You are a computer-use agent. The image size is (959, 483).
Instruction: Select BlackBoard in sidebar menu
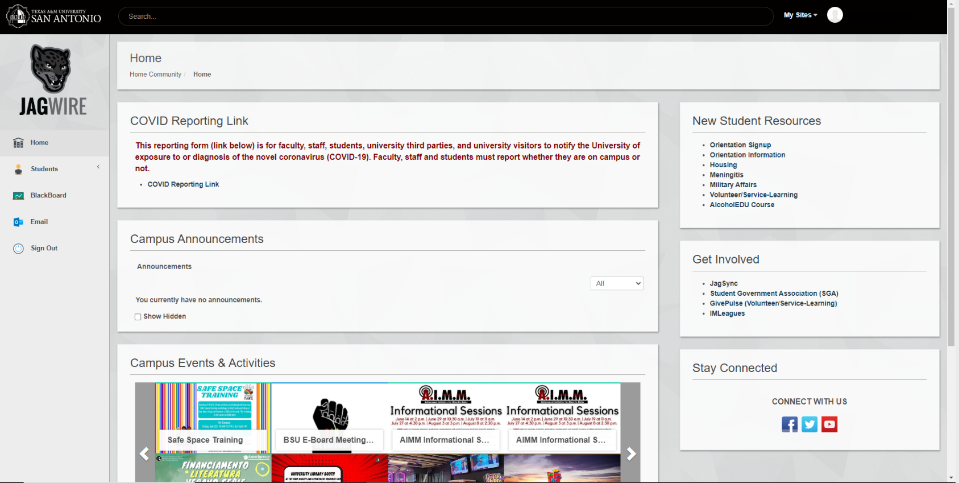48,196
